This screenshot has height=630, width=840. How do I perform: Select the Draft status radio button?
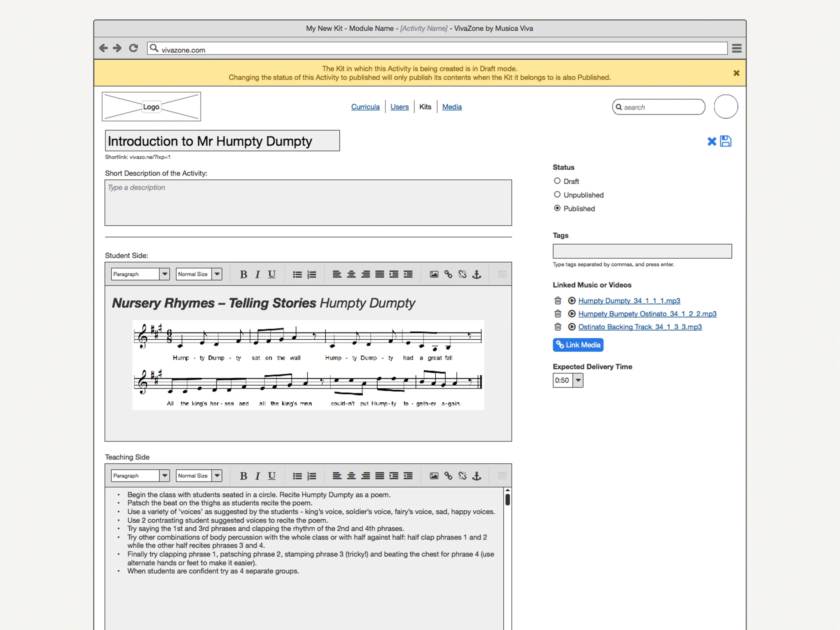coord(557,181)
